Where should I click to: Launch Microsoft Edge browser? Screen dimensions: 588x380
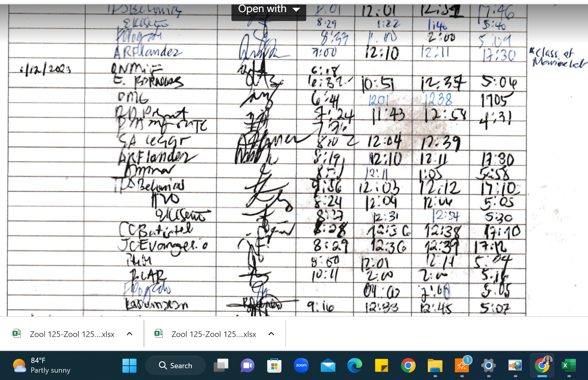point(354,366)
